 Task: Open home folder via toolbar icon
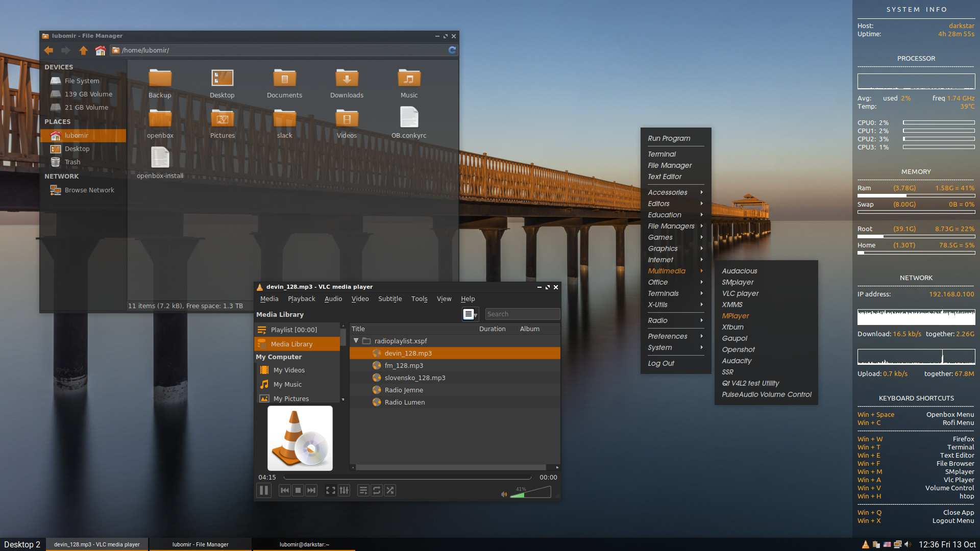click(100, 50)
